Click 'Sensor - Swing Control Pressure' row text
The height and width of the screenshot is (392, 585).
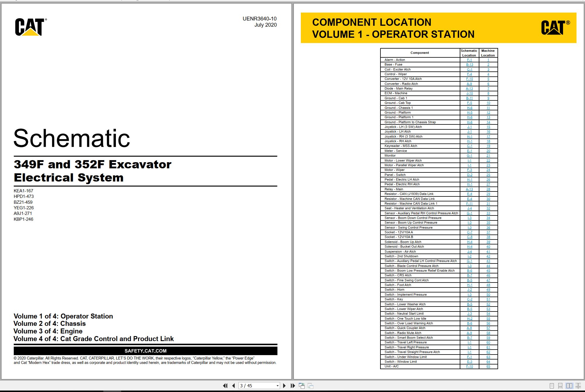coord(408,227)
